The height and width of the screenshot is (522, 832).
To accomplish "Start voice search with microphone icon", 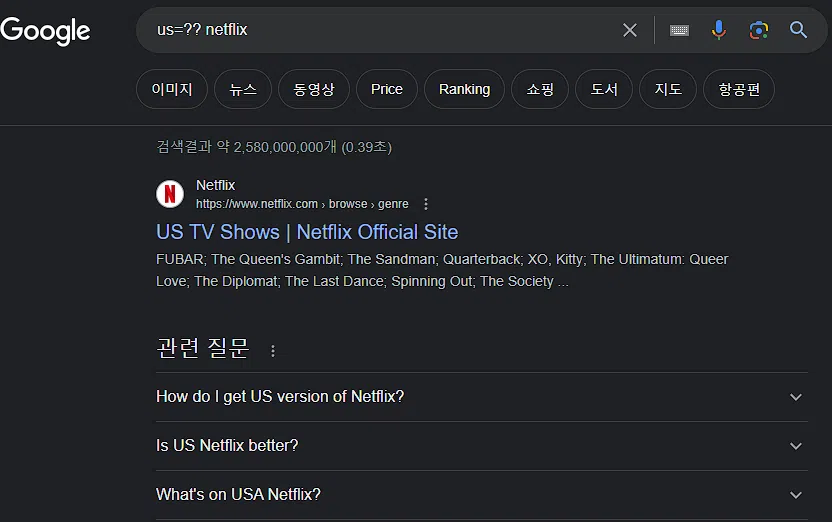I will (x=718, y=30).
